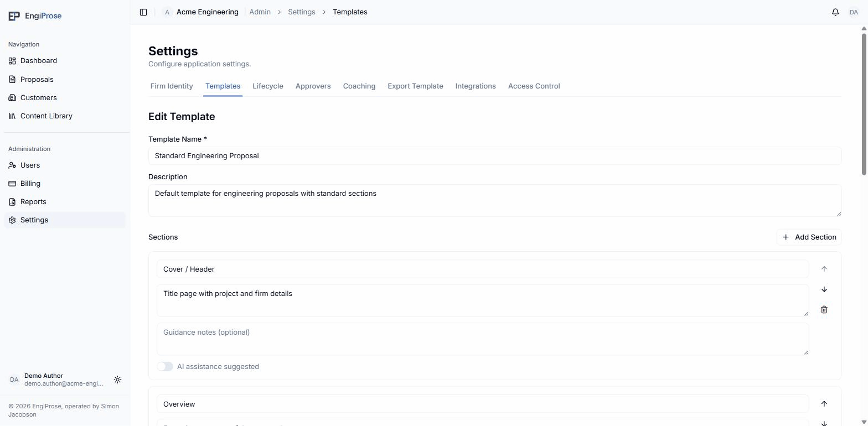Click disabled up arrow for Cover / Header

[824, 269]
